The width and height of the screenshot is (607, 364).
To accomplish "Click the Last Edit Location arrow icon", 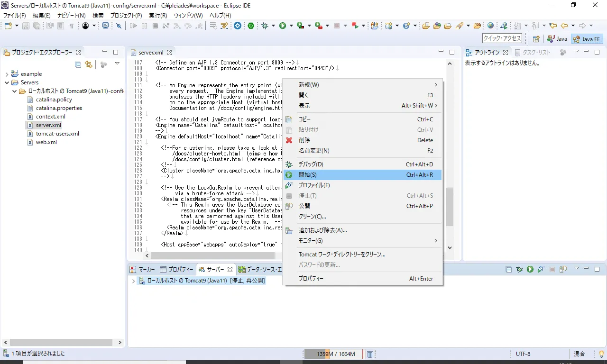I will (553, 26).
